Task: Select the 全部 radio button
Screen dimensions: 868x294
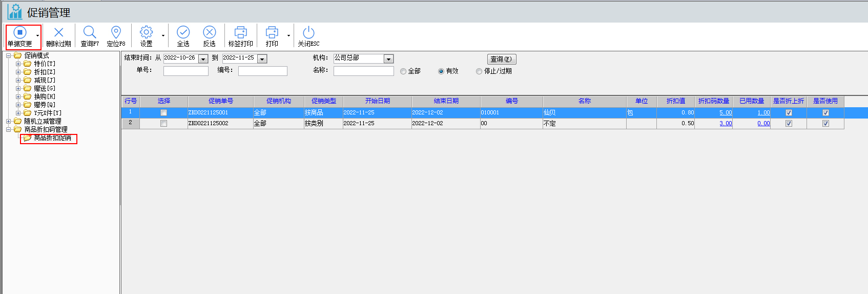Action: pyautogui.click(x=403, y=71)
